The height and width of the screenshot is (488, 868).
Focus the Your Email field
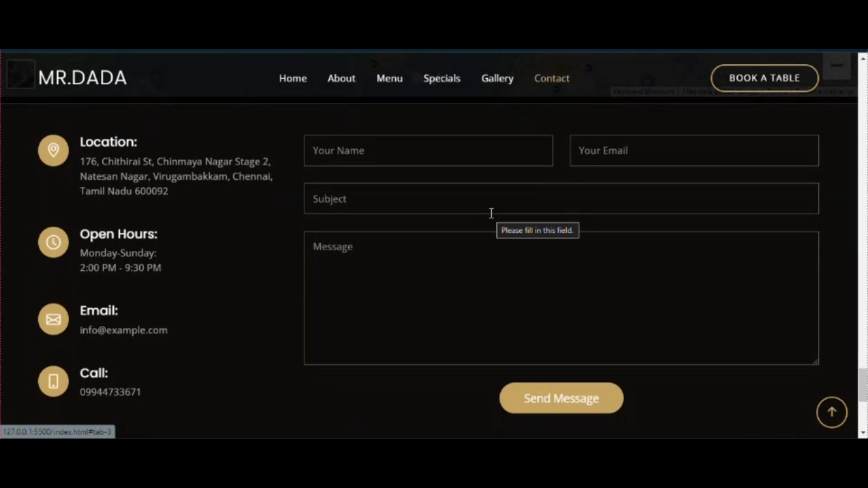click(694, 151)
